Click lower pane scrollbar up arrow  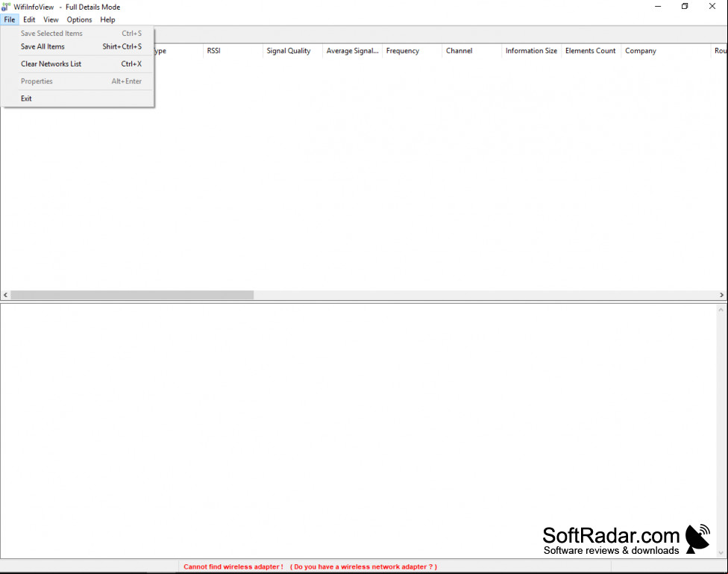(x=721, y=310)
